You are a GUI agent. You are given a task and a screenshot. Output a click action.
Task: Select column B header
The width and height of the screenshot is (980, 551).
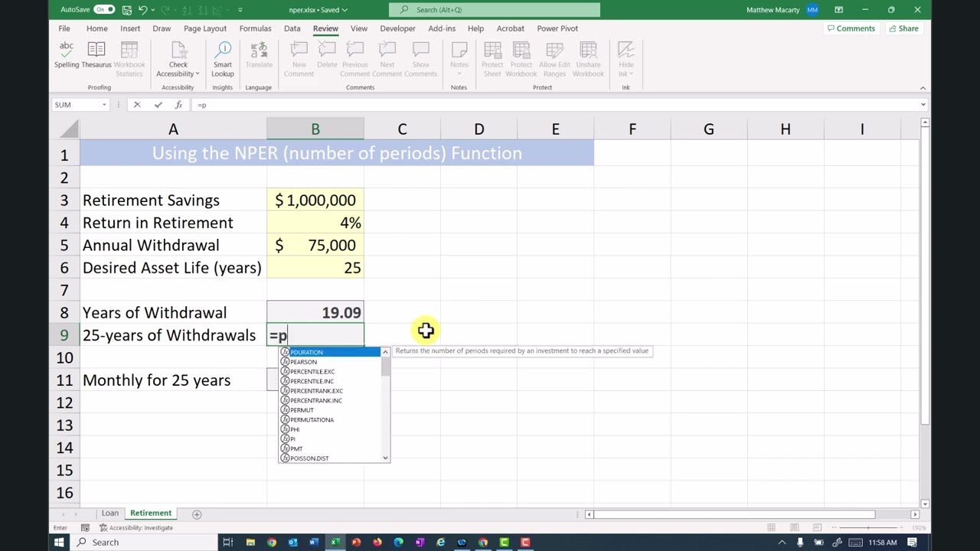[x=315, y=129]
